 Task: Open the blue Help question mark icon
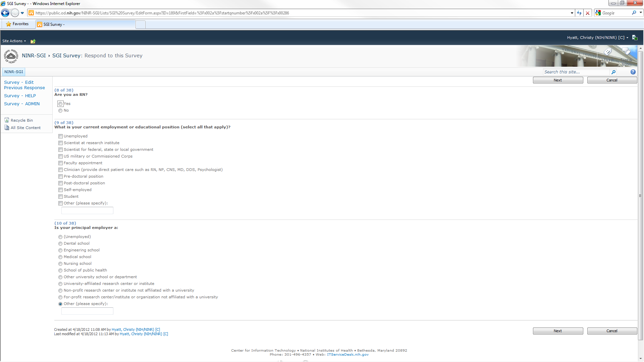(633, 72)
